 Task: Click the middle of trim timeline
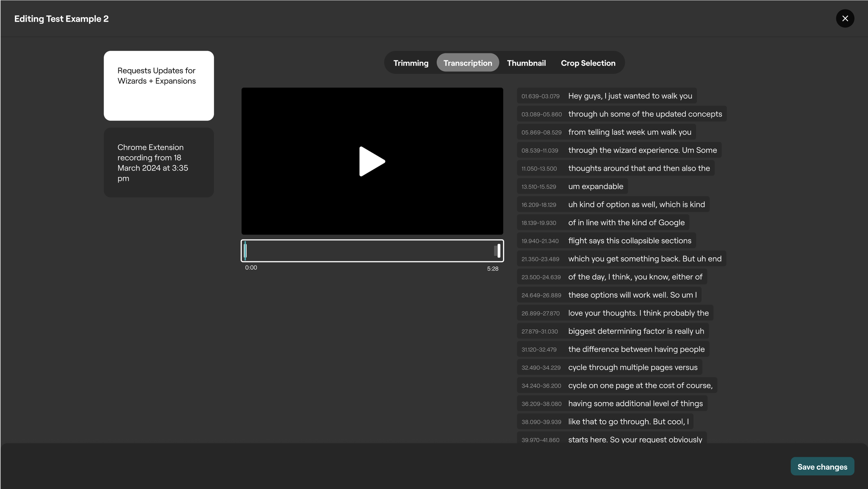click(372, 251)
